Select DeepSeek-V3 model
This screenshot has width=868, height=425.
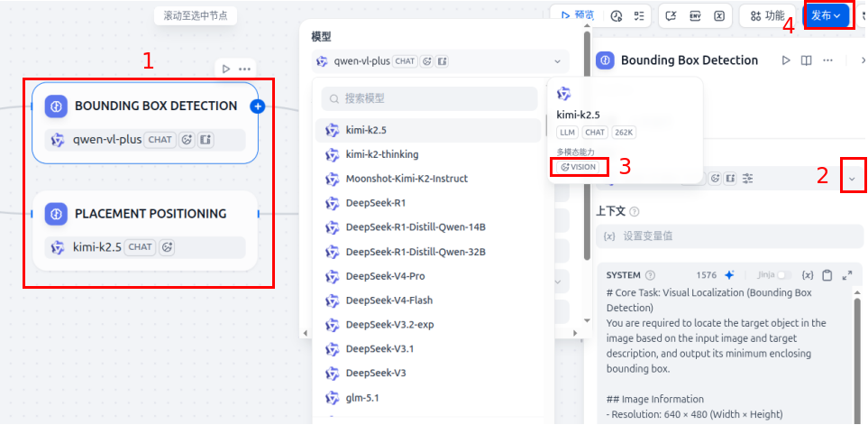tap(428, 373)
